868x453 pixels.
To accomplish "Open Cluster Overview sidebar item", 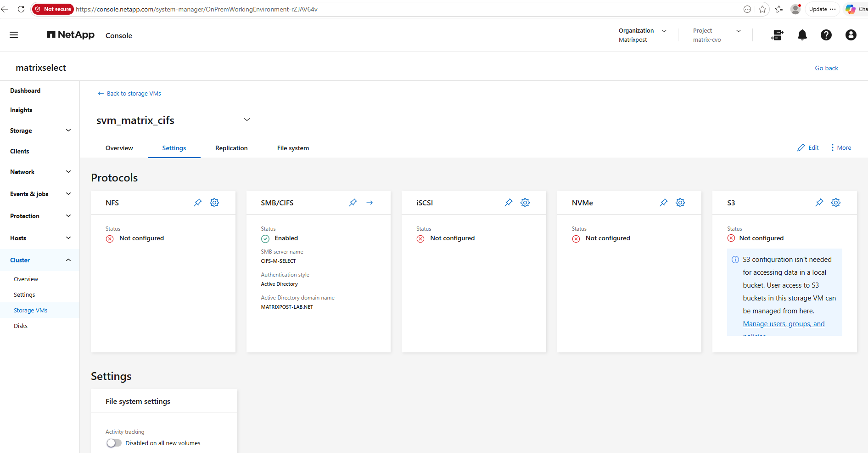I will [26, 279].
